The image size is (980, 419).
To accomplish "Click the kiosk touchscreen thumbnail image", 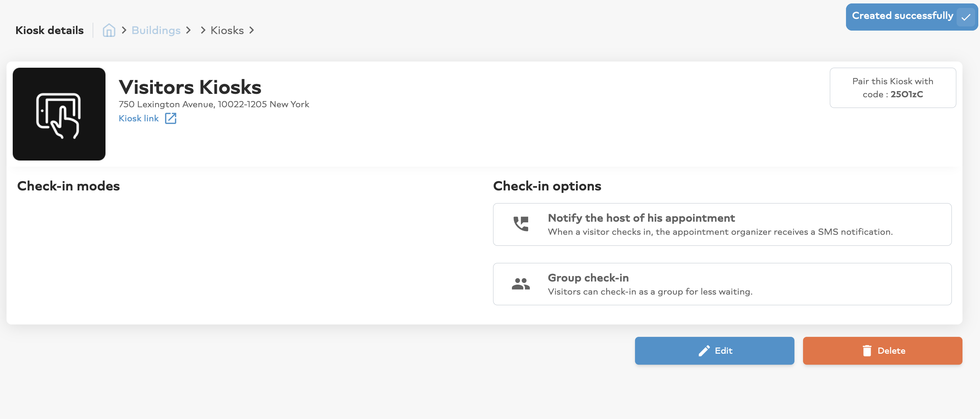I will 59,114.
